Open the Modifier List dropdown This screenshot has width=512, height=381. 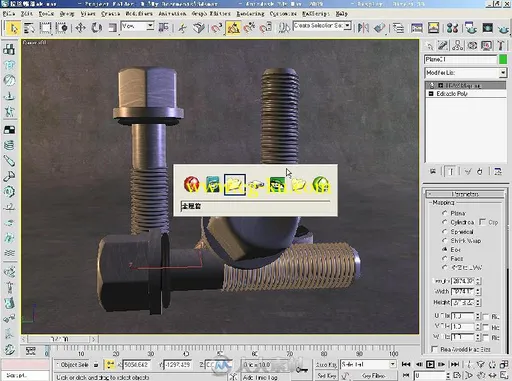pyautogui.click(x=466, y=73)
